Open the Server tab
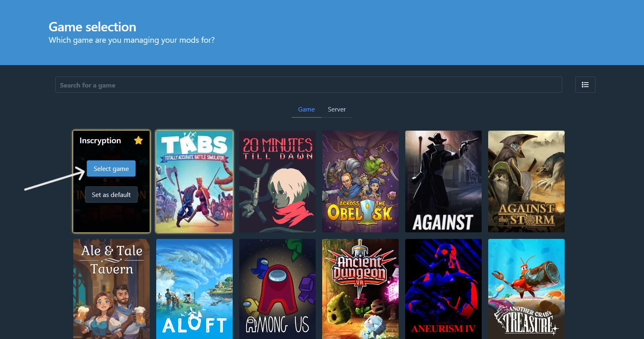This screenshot has width=644, height=339. pyautogui.click(x=337, y=109)
